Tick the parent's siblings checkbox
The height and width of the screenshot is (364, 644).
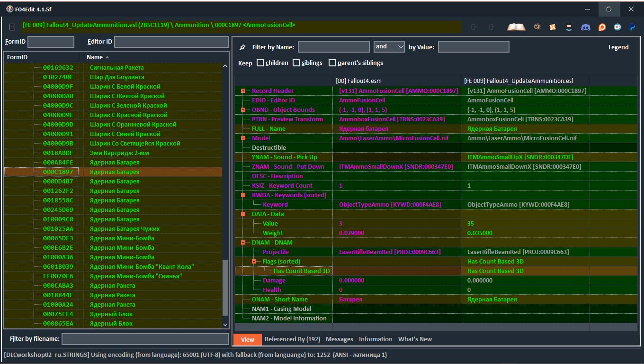click(332, 63)
